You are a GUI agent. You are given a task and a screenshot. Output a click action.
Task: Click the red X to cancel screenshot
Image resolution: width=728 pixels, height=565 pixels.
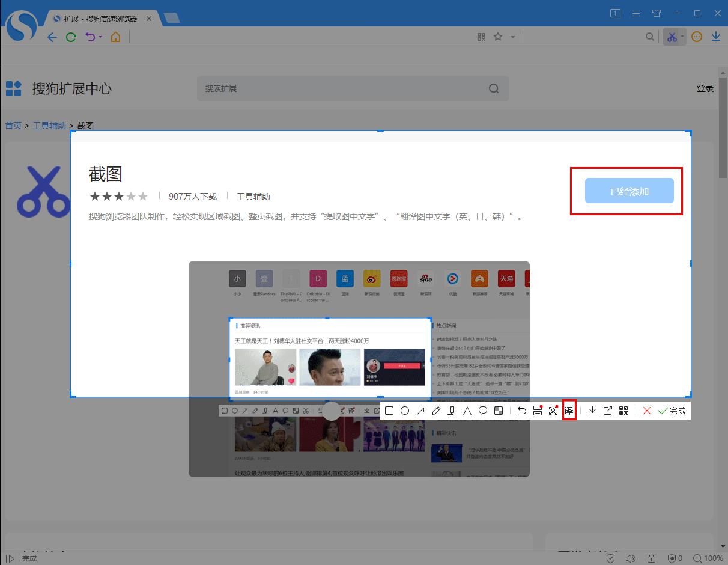pos(648,411)
